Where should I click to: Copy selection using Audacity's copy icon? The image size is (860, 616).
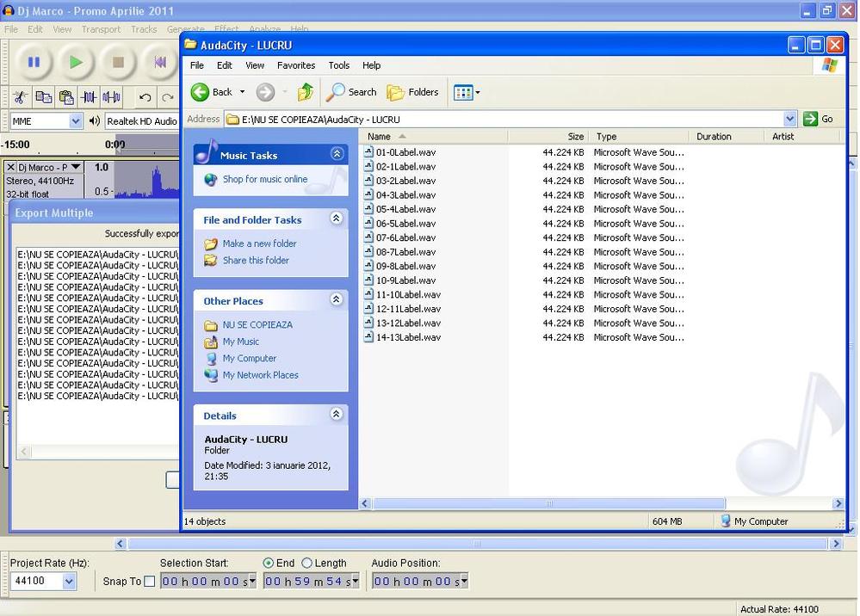(x=43, y=97)
